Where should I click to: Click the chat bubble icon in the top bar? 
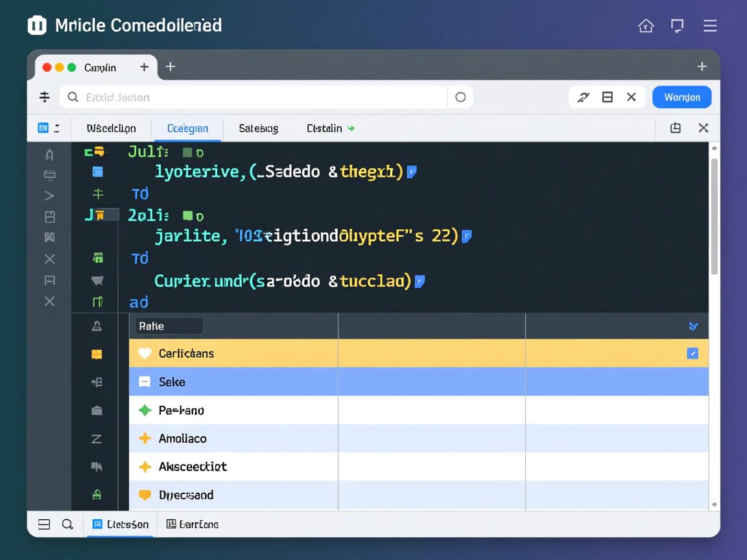coord(677,26)
